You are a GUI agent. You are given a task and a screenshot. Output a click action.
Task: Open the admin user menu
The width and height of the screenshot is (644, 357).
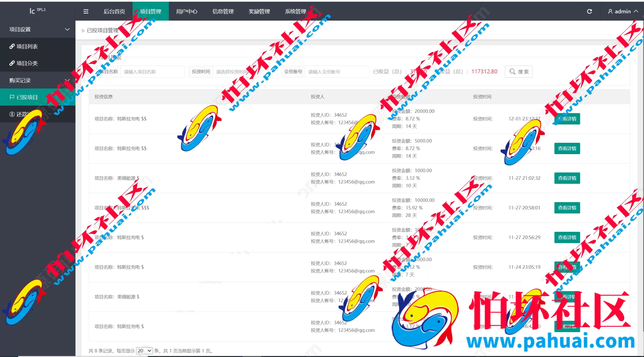coord(623,11)
